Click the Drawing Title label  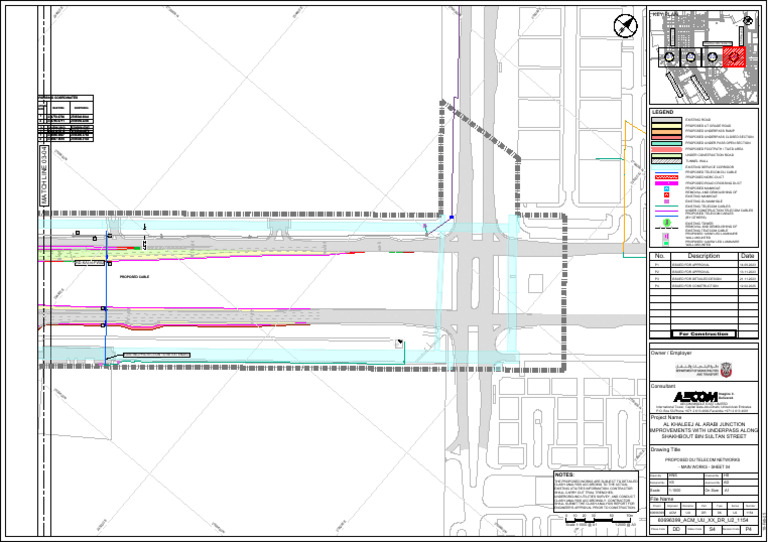(665, 449)
